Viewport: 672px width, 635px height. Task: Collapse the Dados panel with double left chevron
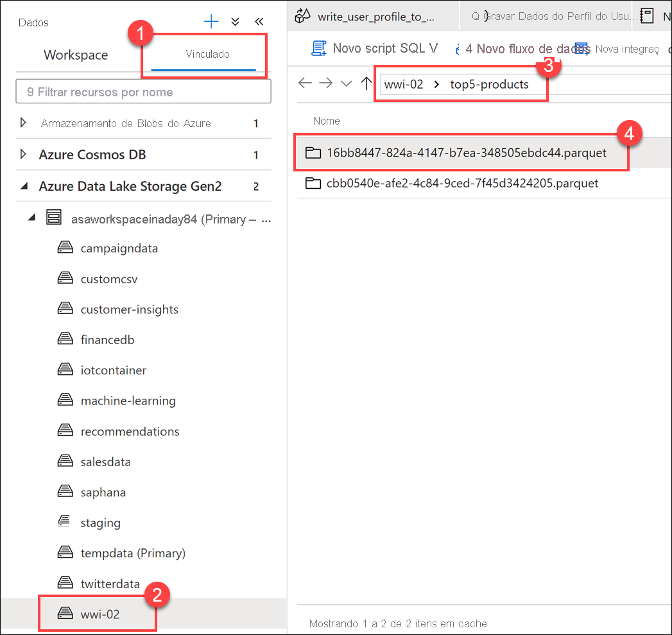pos(259,21)
